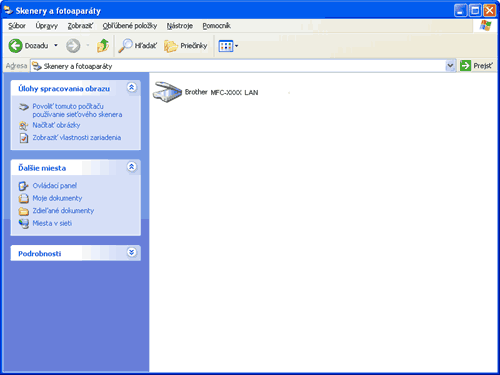This screenshot has height=375, width=500.
Task: Expand the address bar dropdown arrow
Action: tap(450, 66)
